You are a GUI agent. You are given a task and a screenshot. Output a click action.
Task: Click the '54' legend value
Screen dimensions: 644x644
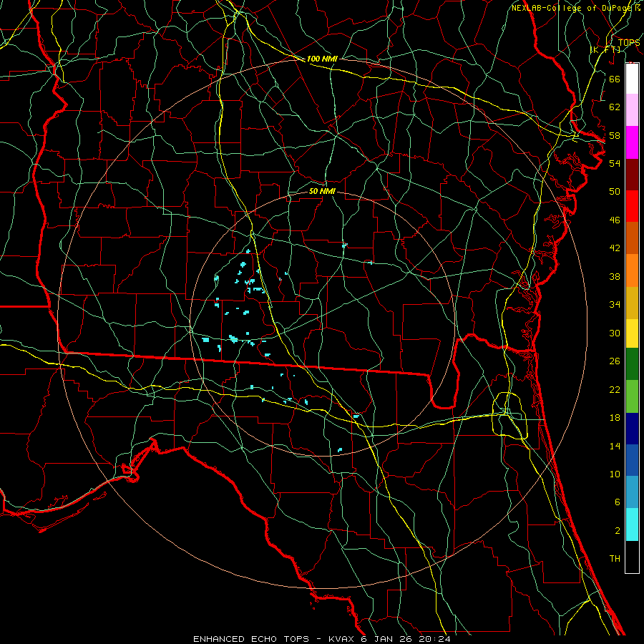click(615, 163)
